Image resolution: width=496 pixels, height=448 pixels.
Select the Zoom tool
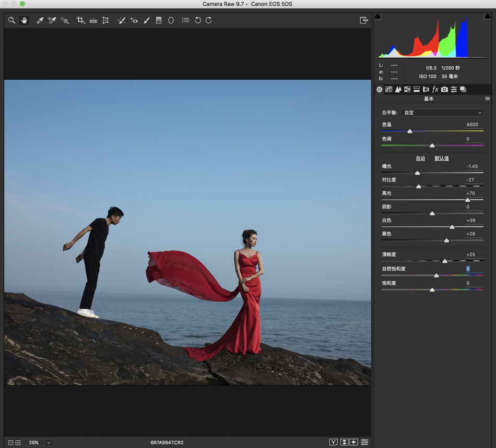click(11, 20)
